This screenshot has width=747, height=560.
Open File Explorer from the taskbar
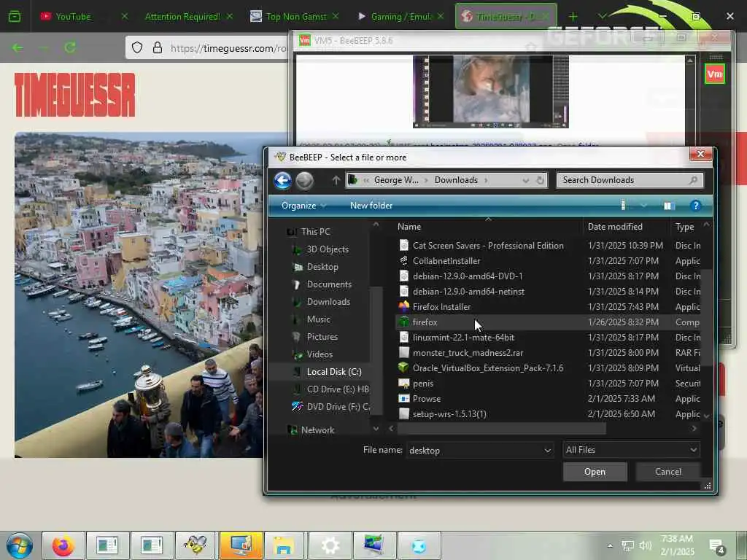285,545
